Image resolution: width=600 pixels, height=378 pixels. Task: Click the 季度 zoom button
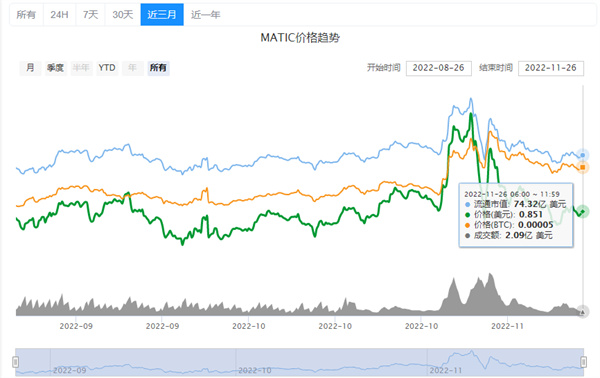point(55,68)
